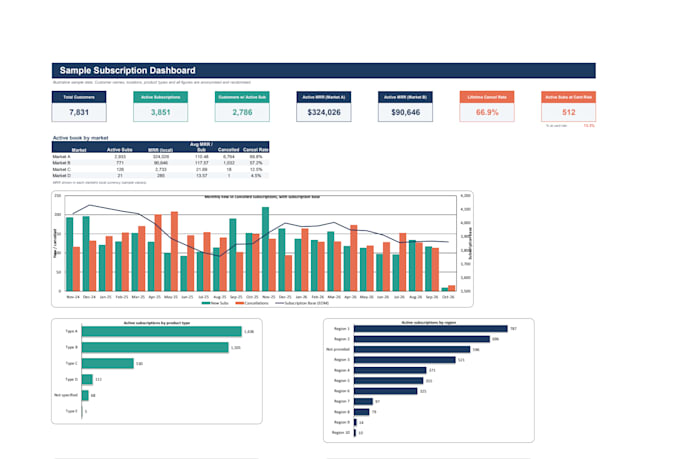The height and width of the screenshot is (459, 680).
Task: Select the Market C table row label
Action: coord(62,169)
